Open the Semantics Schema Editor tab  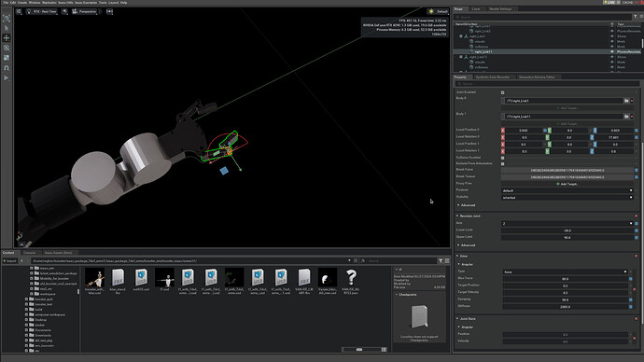537,77
